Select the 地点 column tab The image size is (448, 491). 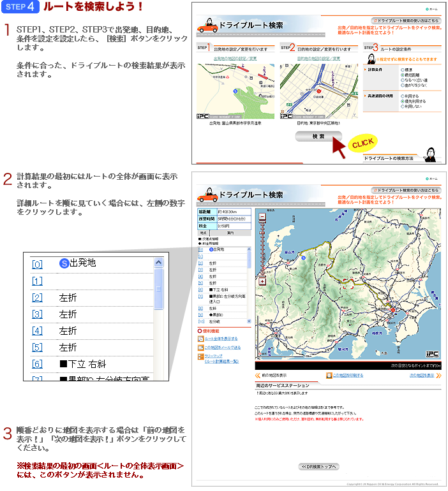click(204, 233)
